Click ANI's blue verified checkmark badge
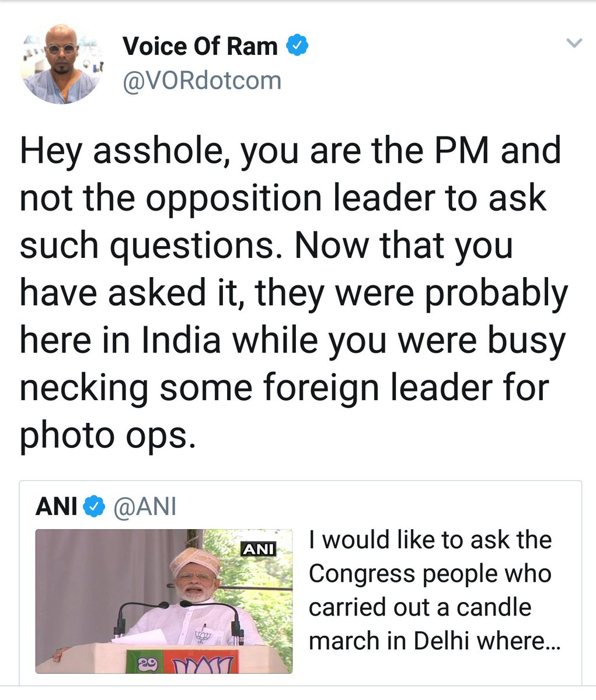 click(x=94, y=507)
